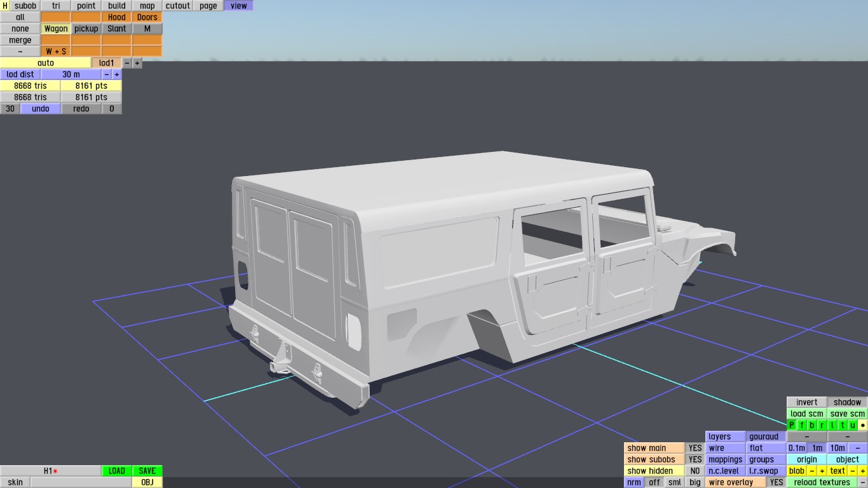Select flat shading mode

coord(766,448)
